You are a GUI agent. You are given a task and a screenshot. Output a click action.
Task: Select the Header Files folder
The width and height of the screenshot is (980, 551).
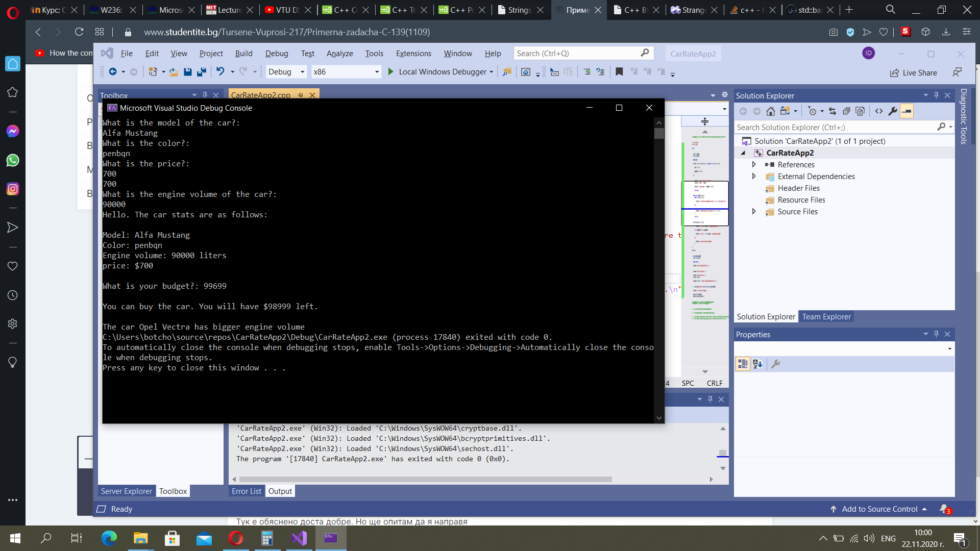click(x=798, y=188)
